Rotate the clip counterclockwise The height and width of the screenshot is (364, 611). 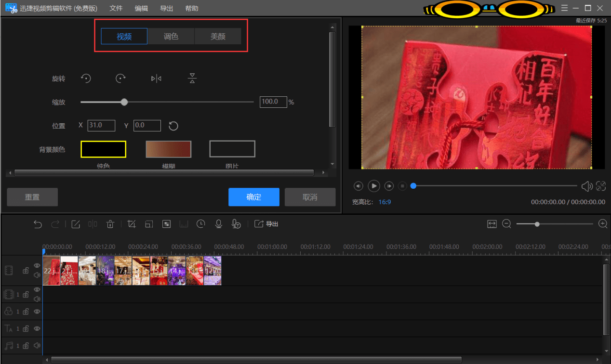[86, 78]
